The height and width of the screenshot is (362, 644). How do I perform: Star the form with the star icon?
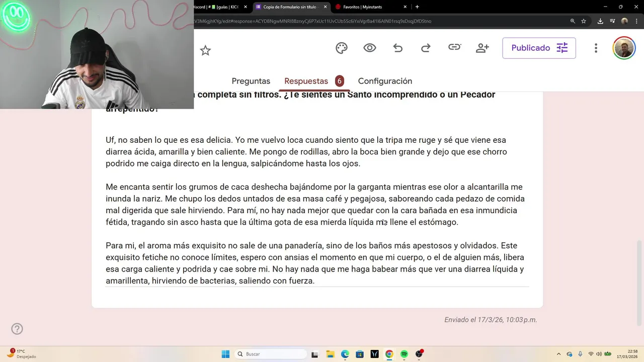tap(205, 50)
